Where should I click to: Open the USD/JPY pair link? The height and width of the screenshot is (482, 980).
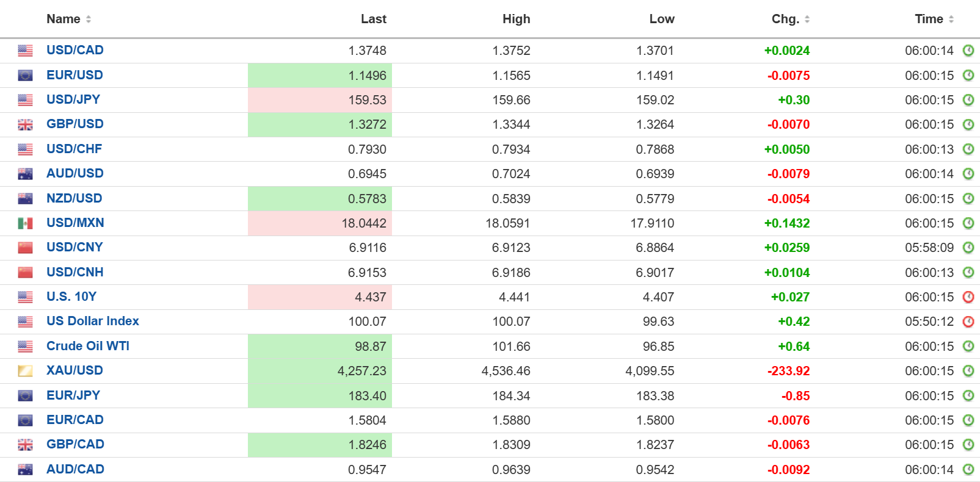[73, 99]
